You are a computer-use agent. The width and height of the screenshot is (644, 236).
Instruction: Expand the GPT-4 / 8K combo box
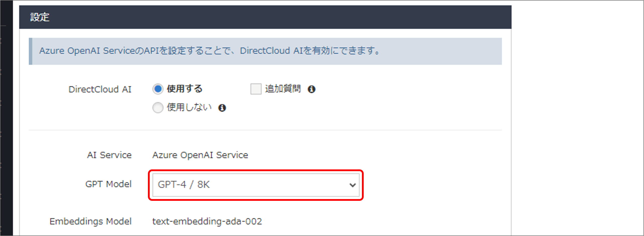[256, 185]
